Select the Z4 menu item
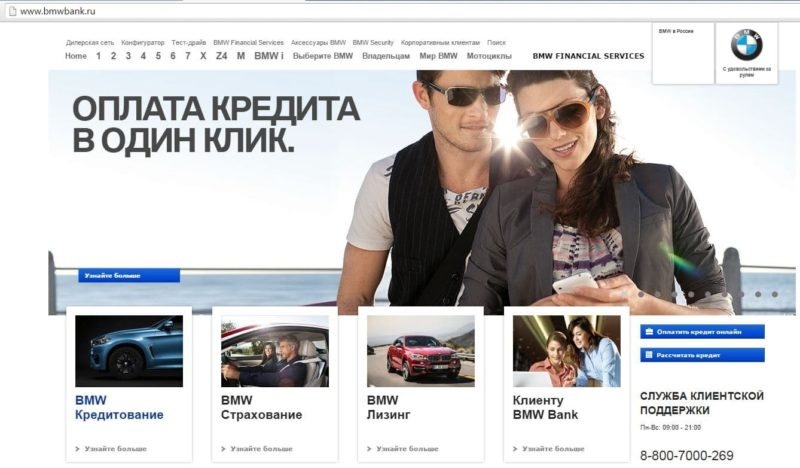This screenshot has width=800, height=468. [x=221, y=56]
